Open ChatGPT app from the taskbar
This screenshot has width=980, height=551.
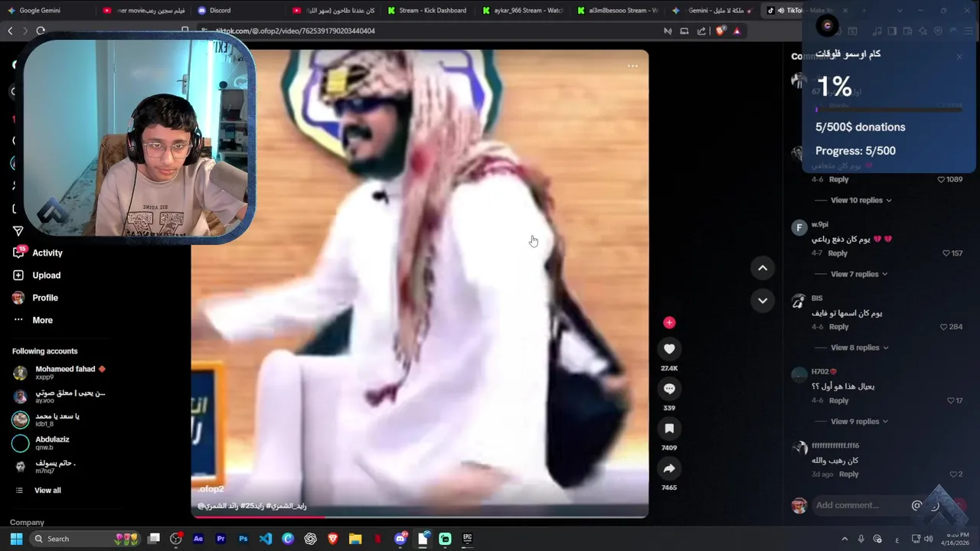[x=310, y=539]
